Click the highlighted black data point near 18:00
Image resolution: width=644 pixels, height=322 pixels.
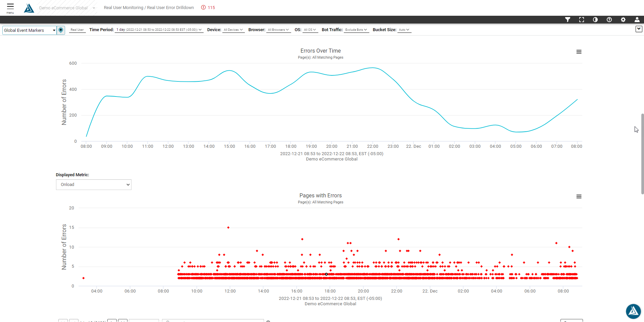click(x=326, y=274)
